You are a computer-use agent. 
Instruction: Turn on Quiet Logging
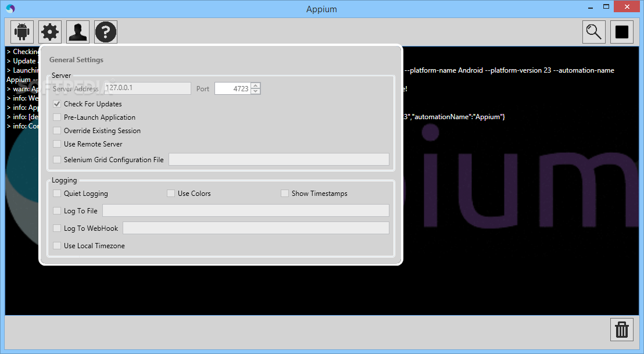pos(57,193)
